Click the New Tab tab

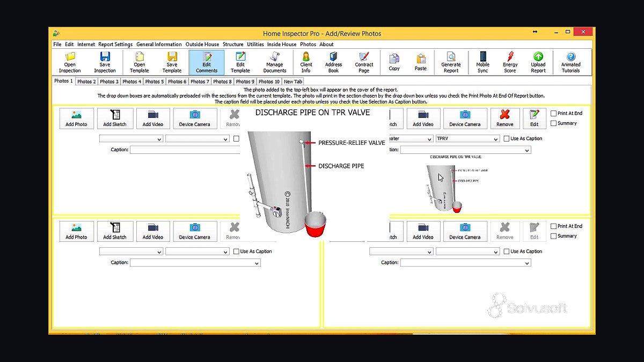tap(293, 82)
